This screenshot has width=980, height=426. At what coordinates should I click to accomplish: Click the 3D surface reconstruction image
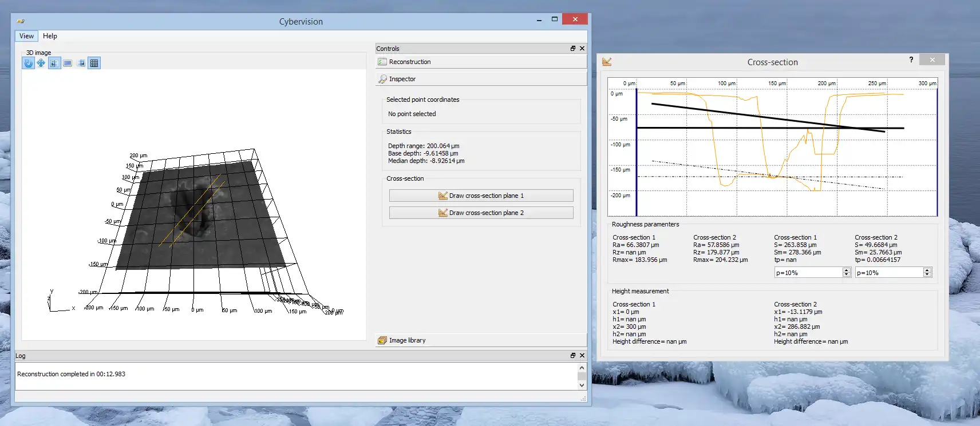coord(200,214)
